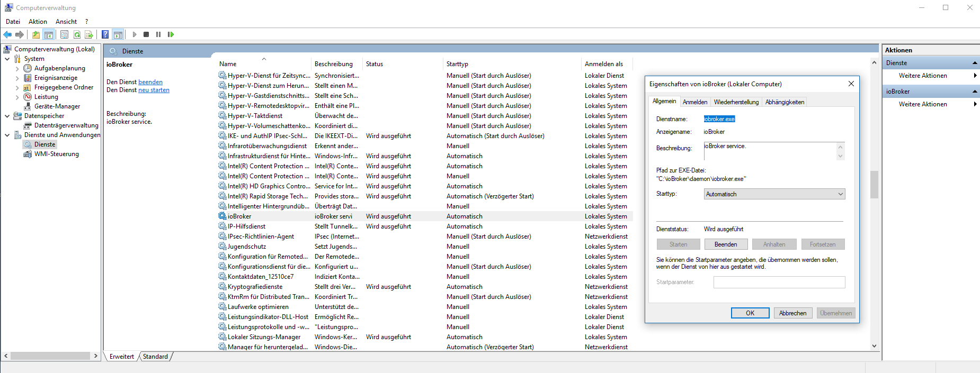Select the Leistung tree icon
The image size is (980, 373).
pos(28,97)
